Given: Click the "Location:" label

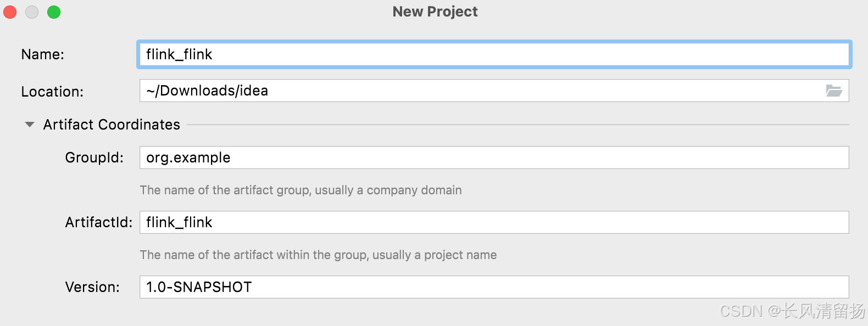Looking at the screenshot, I should [52, 92].
